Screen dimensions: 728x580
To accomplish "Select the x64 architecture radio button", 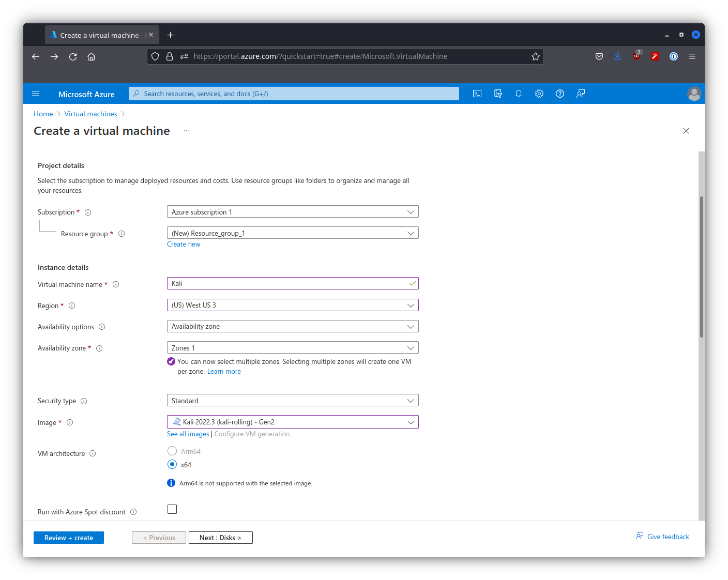I will point(172,464).
